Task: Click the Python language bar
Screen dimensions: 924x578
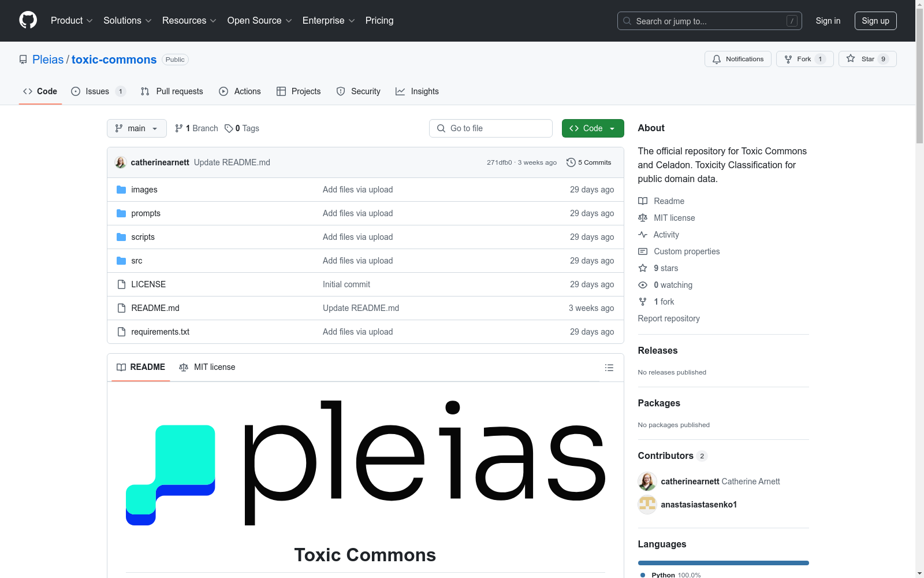Action: (x=724, y=563)
